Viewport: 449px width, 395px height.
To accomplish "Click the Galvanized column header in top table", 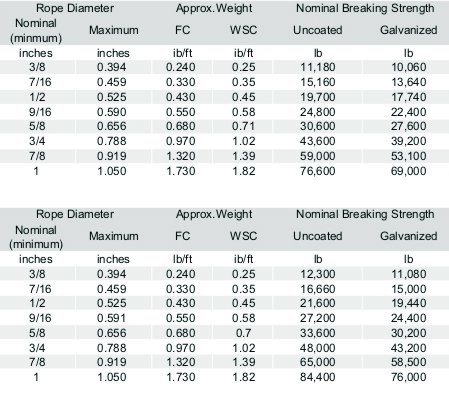I will pos(409,30).
